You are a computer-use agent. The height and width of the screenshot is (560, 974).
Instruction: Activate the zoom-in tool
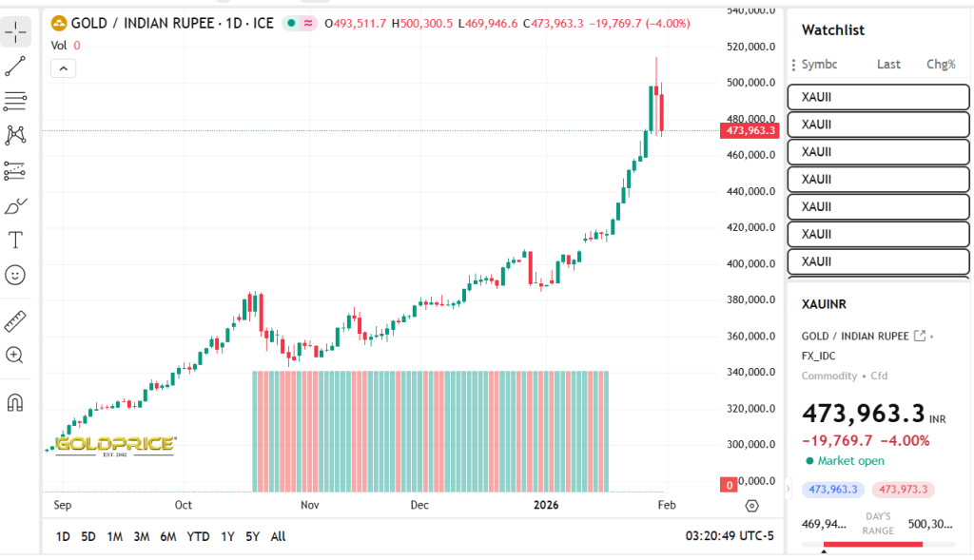14,355
